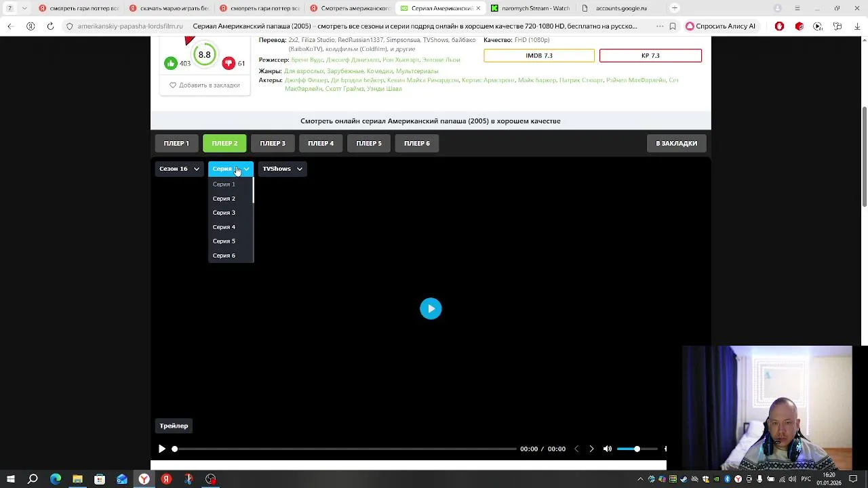This screenshot has height=488, width=868.
Task: Open the notification center icon
Action: tap(853, 479)
